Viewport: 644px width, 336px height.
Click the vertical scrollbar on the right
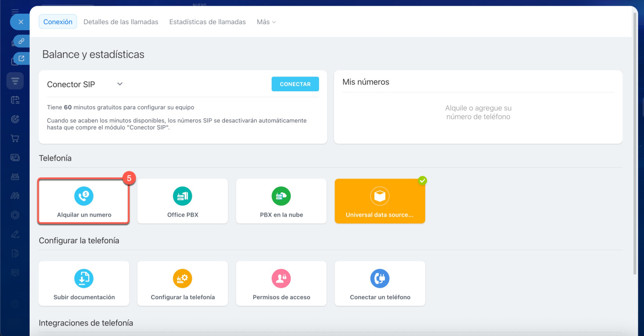(x=634, y=151)
